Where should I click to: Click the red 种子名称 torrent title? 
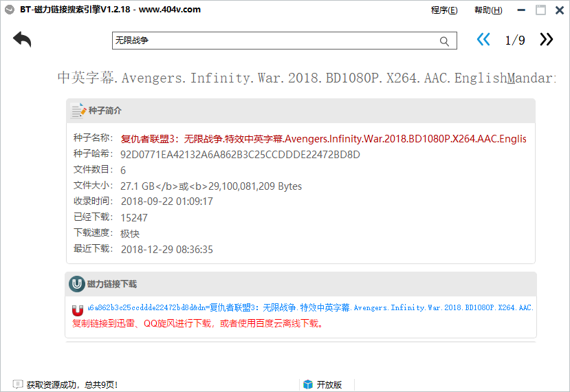[x=323, y=139]
